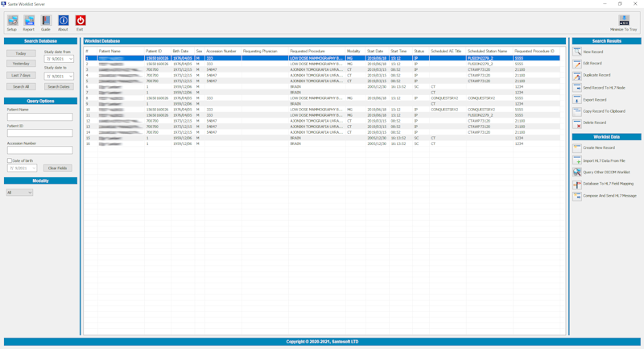This screenshot has width=644, height=349.
Task: Click the About info icon
Action: click(63, 21)
